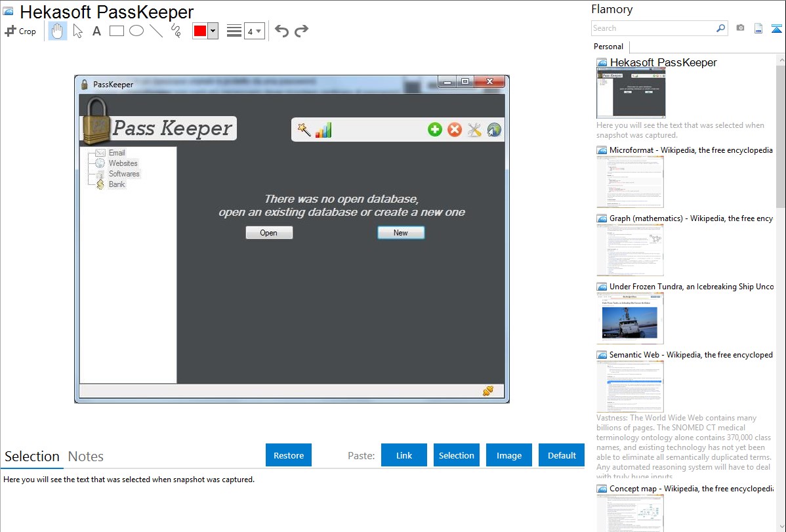
Task: Click the red color swatch
Action: 199,31
